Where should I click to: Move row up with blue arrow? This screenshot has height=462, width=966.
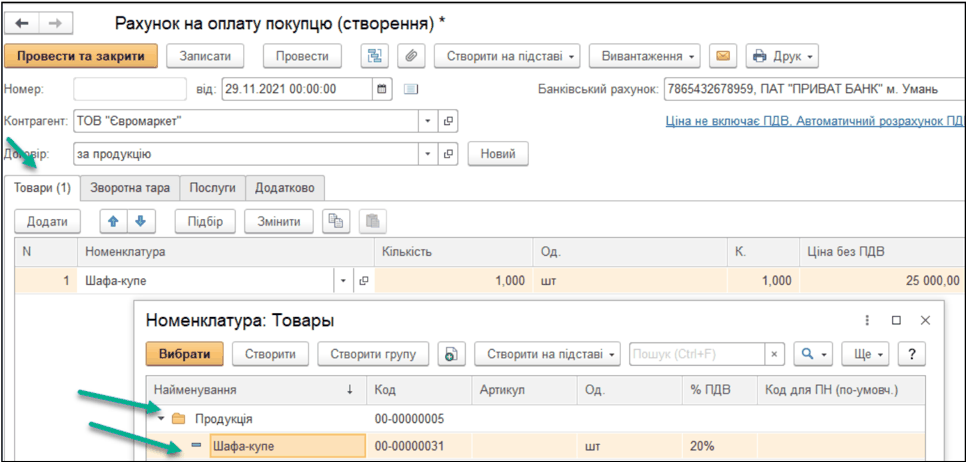click(x=112, y=221)
